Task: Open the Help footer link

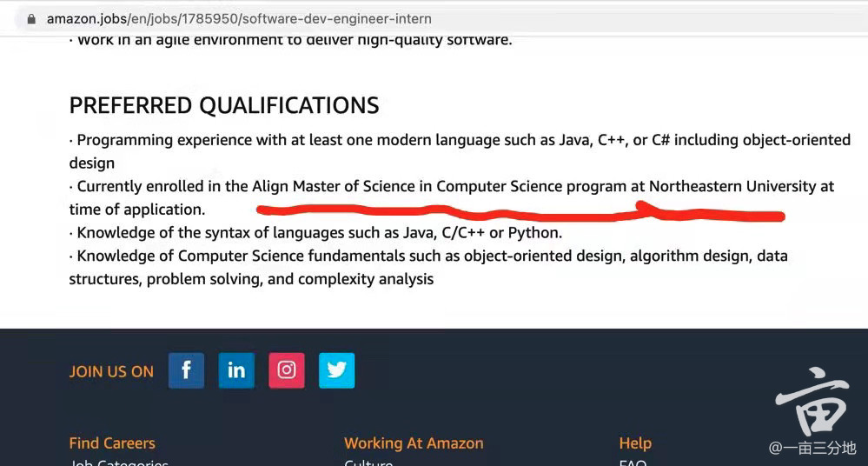Action: tap(635, 443)
